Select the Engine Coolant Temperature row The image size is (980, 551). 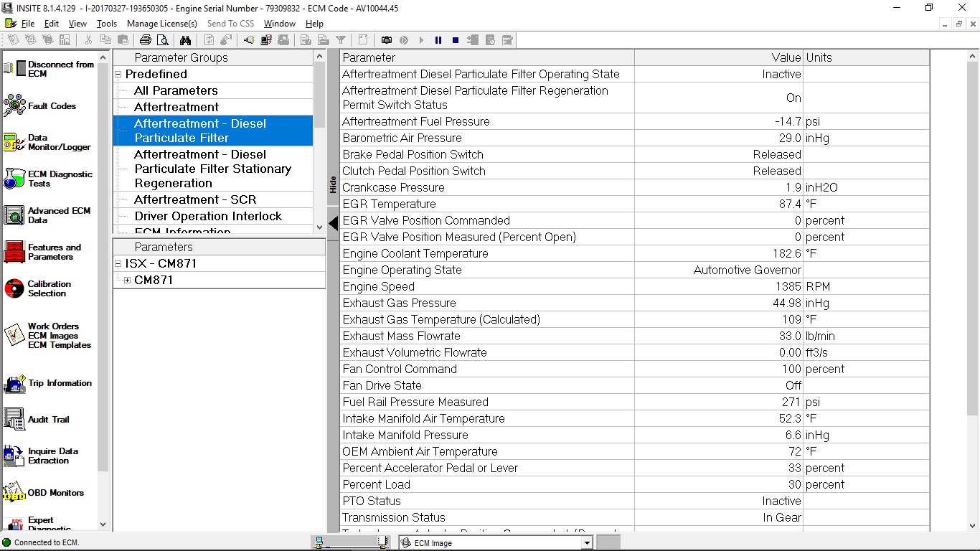tap(634, 253)
